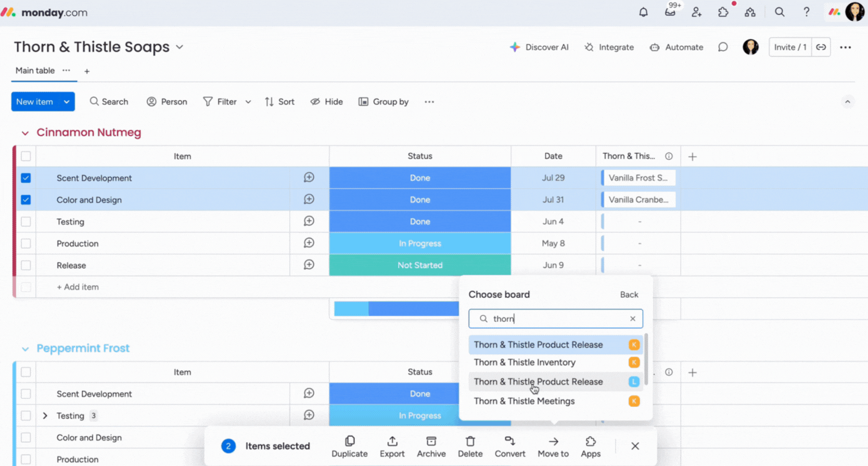Open updates for Cinnamon Nutmeg Scent Development
The image size is (868, 466).
point(309,177)
